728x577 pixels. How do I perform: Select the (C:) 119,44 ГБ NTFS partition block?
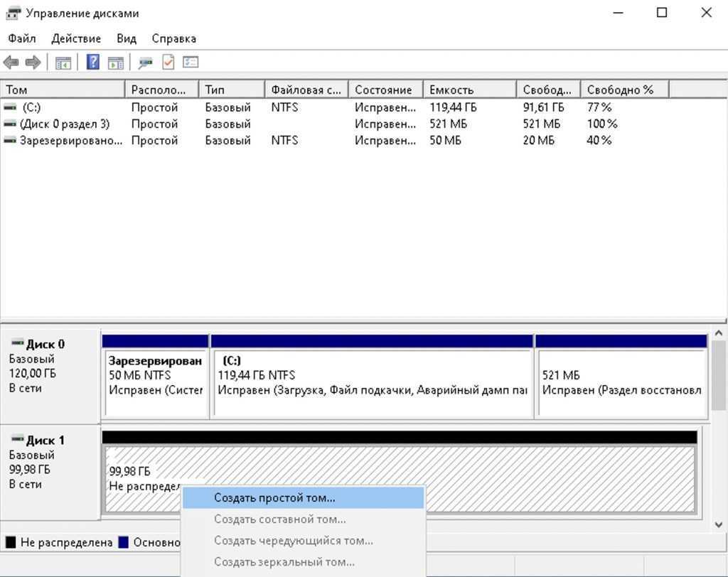click(372, 382)
